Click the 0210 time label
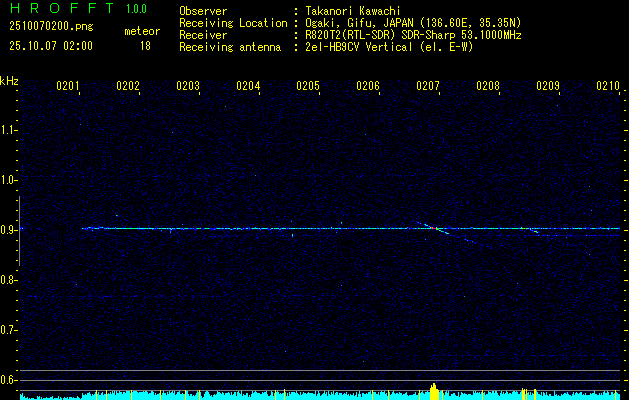 [608, 86]
